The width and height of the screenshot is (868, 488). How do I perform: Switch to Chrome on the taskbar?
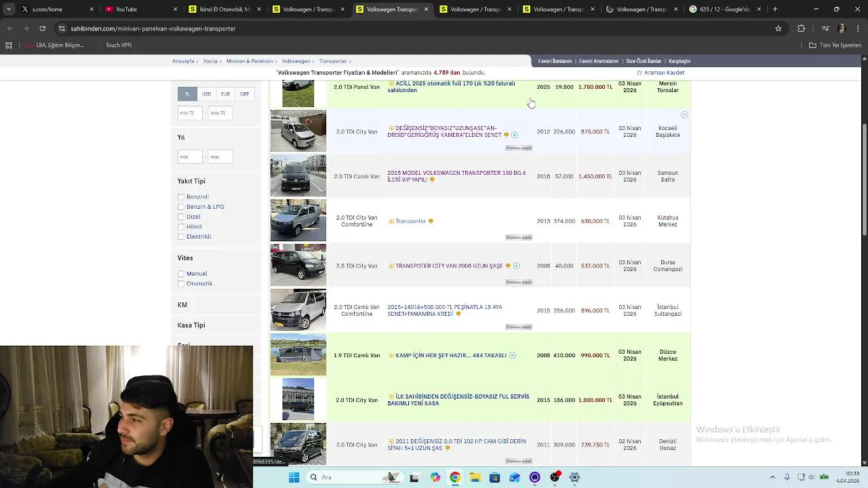click(455, 477)
